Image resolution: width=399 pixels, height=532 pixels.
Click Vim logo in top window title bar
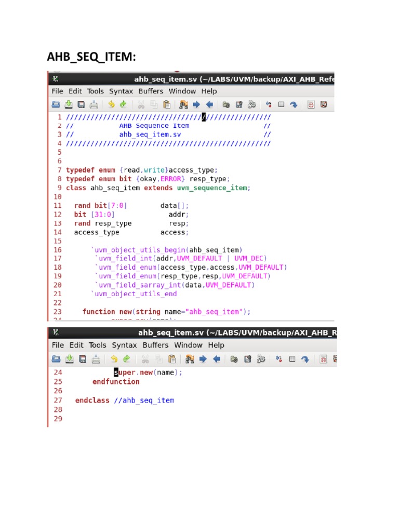coord(56,79)
